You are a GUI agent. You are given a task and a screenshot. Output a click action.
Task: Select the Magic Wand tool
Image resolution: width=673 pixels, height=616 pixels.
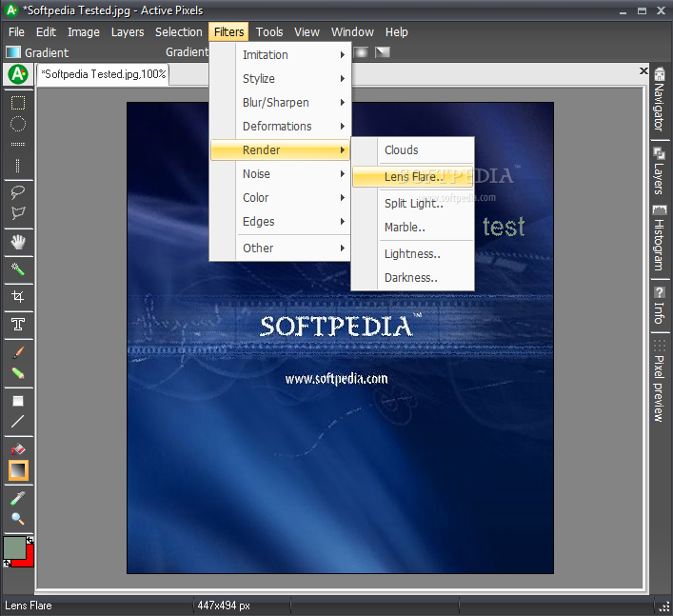[17, 269]
